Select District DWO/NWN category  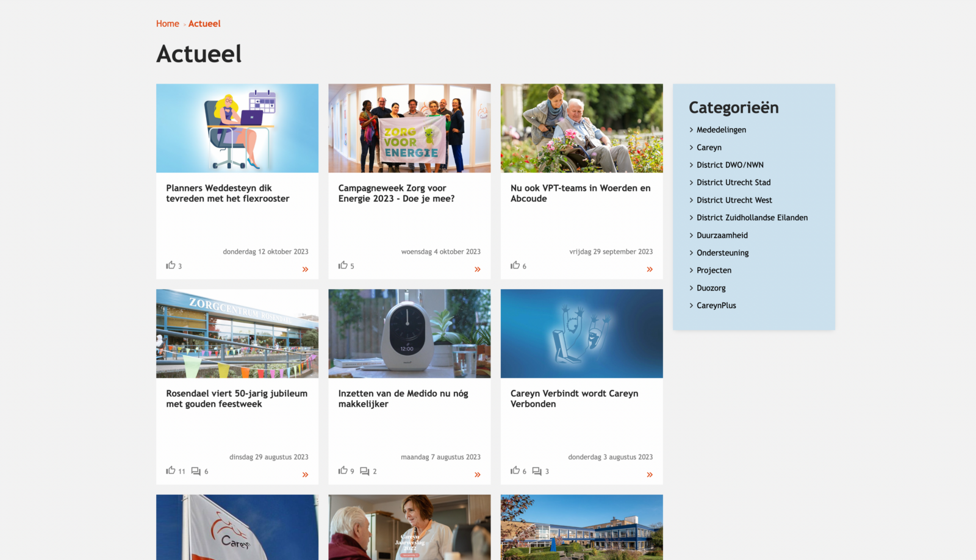(x=730, y=165)
